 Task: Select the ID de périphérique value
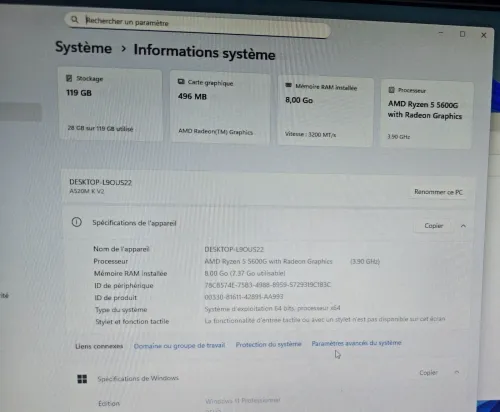[x=267, y=285]
